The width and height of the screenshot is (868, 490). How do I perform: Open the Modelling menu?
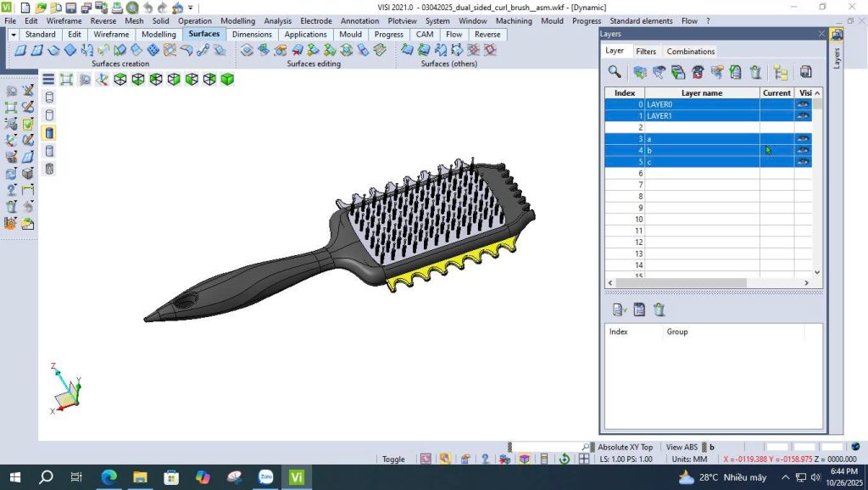pos(237,21)
